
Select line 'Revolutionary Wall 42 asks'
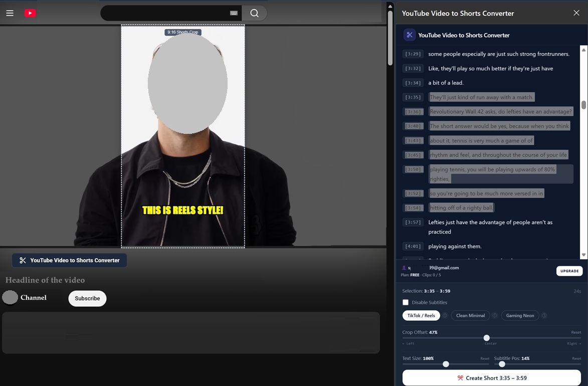click(501, 111)
